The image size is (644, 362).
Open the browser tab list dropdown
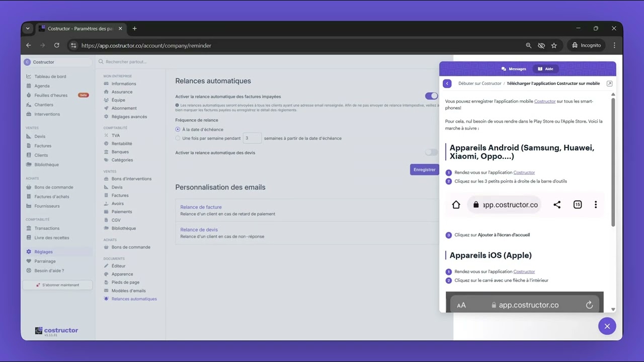pos(28,29)
